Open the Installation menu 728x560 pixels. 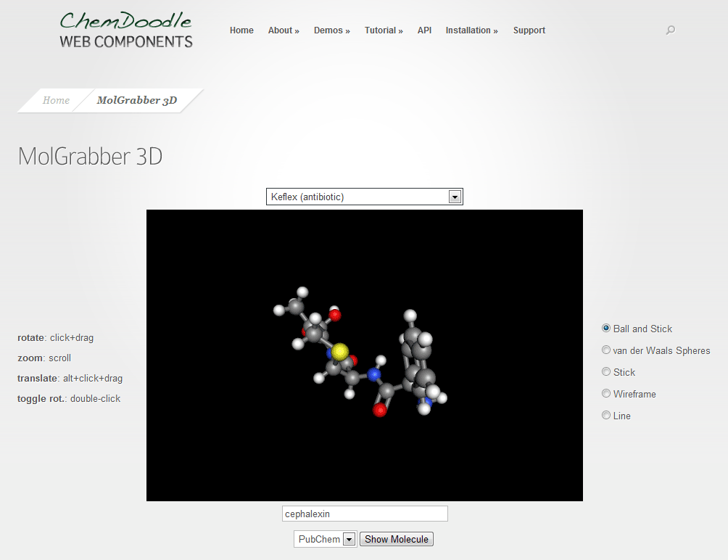pyautogui.click(x=472, y=30)
